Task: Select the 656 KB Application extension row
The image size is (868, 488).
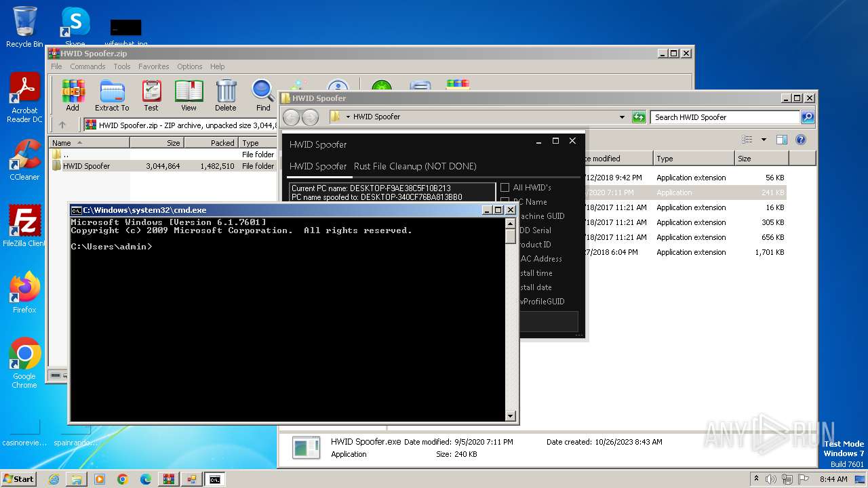Action: [686, 237]
